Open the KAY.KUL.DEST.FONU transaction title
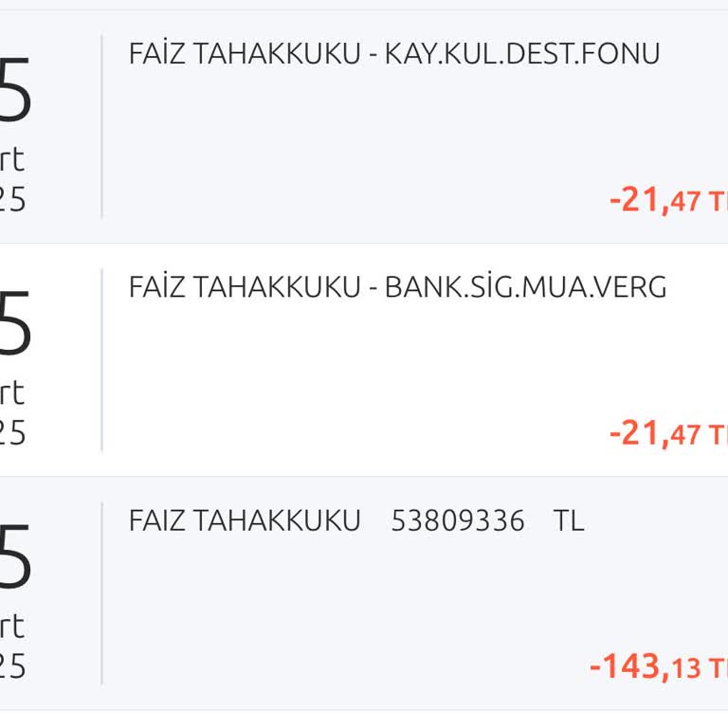 click(393, 53)
